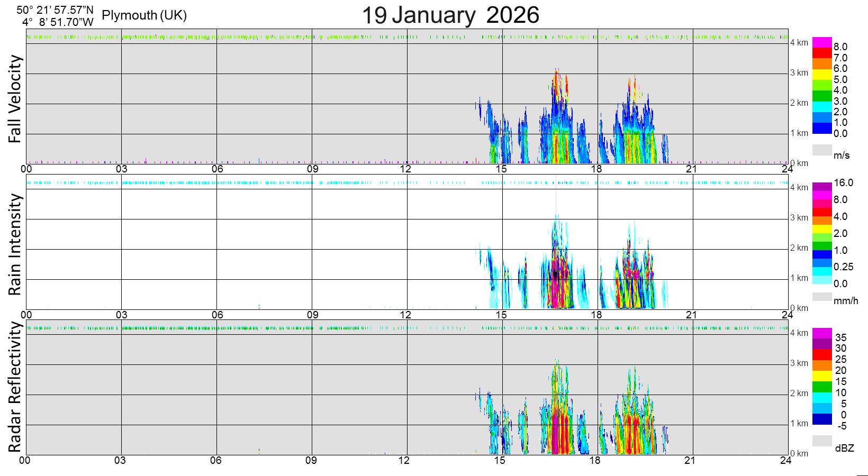Pick the dark green 3.0 swatch in Fall Velocity legend
This screenshot has height=476, width=868.
822,96
